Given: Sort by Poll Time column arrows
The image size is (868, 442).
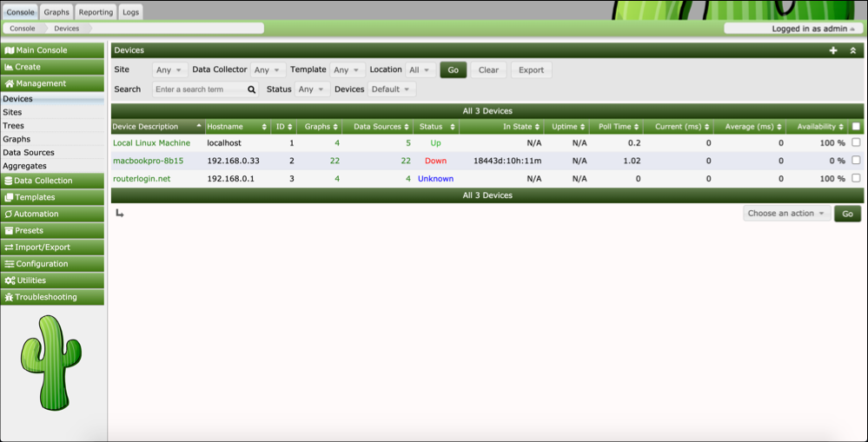Looking at the screenshot, I should (636, 127).
